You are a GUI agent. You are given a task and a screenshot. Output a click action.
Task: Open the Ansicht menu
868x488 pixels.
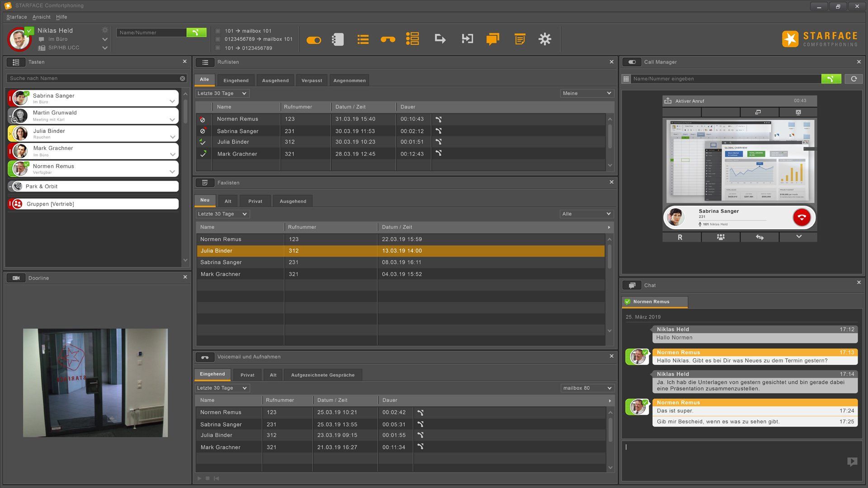click(x=41, y=17)
